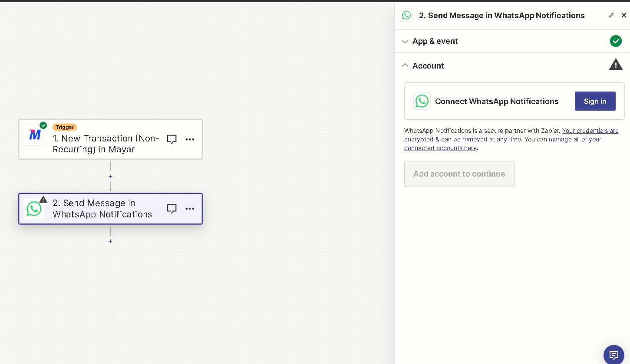Open comment on New Transaction trigger step
This screenshot has height=364, width=630.
pos(172,139)
